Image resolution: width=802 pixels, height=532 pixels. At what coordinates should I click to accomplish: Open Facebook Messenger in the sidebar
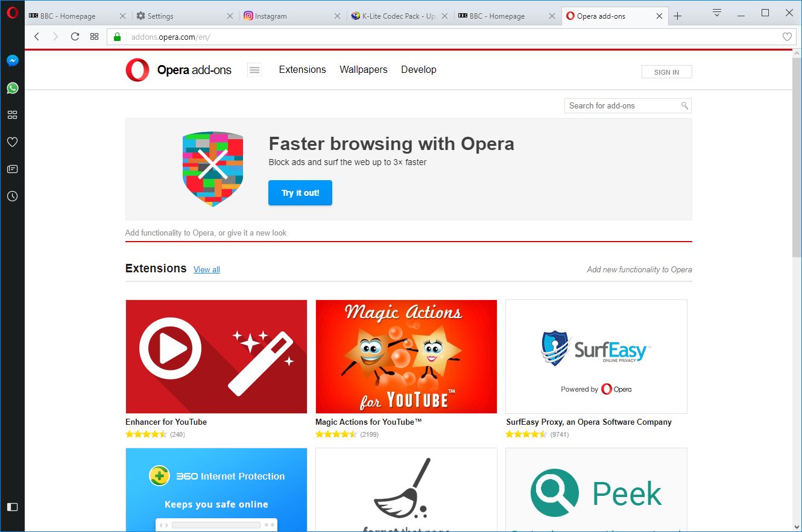(12, 61)
